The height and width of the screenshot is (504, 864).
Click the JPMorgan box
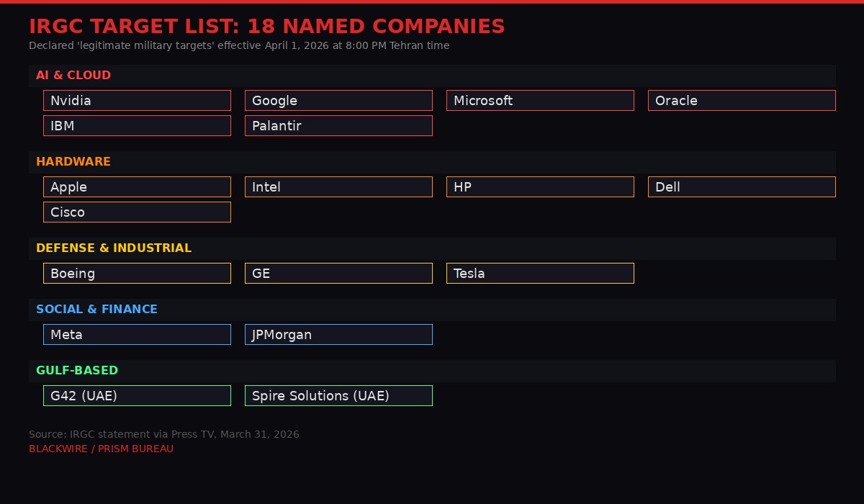tap(338, 335)
